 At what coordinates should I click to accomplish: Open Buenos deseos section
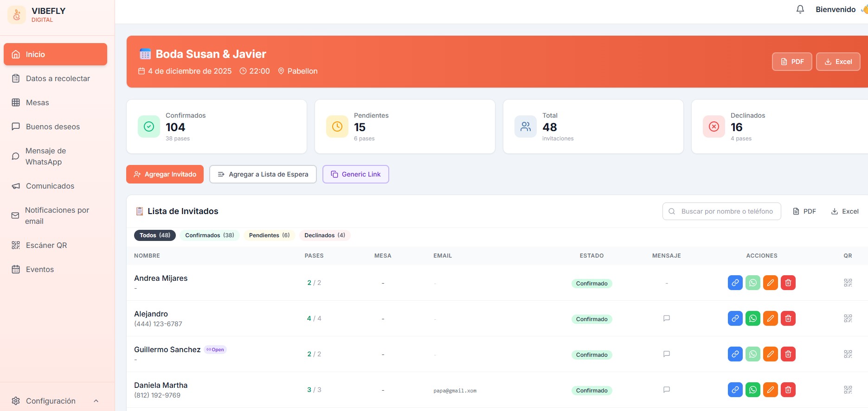tap(55, 126)
